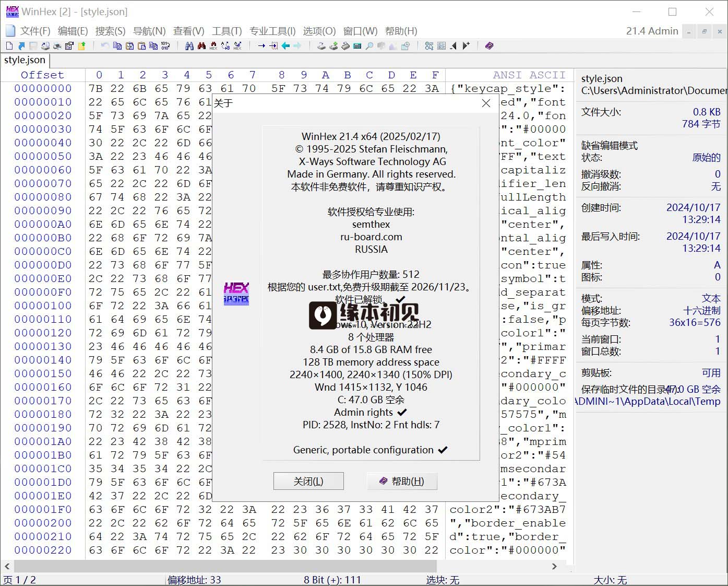Viewport: 728px width, 586px height.
Task: Click the hex view scrollbar right arrow
Action: [554, 566]
